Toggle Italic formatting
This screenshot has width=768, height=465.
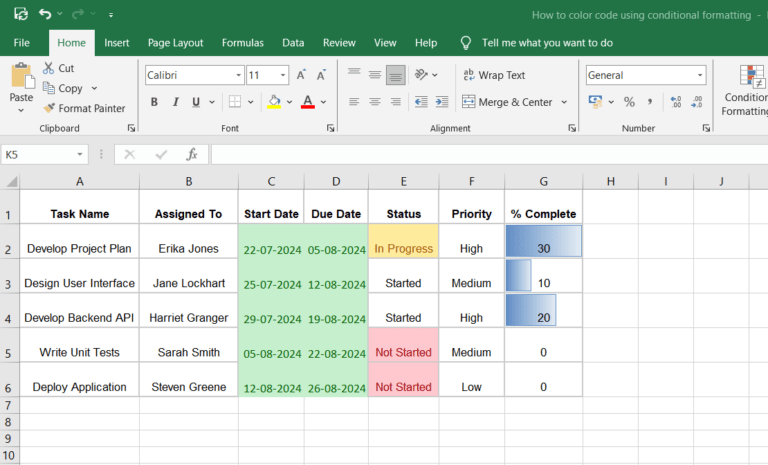[176, 102]
